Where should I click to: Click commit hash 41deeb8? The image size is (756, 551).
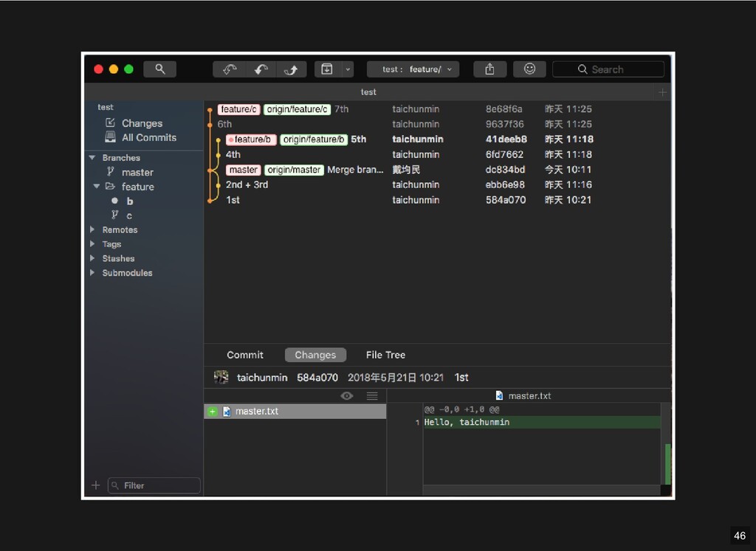tap(506, 139)
